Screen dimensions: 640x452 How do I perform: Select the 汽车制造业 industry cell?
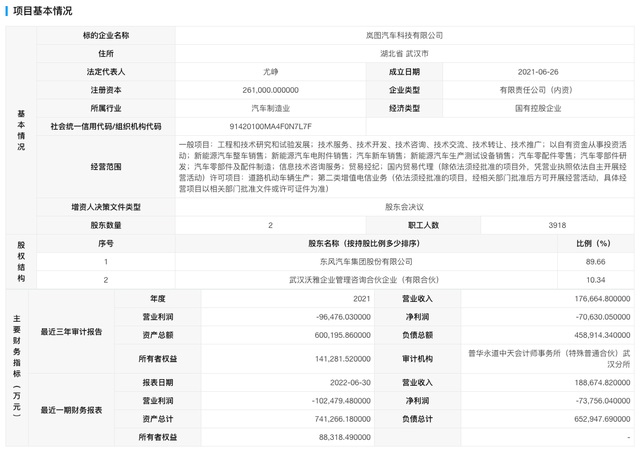(x=270, y=108)
